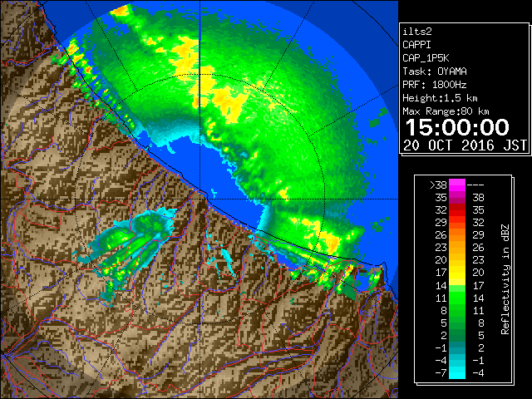This screenshot has height=399, width=532.
Task: Click the '-7' legend label
Action: click(x=441, y=373)
